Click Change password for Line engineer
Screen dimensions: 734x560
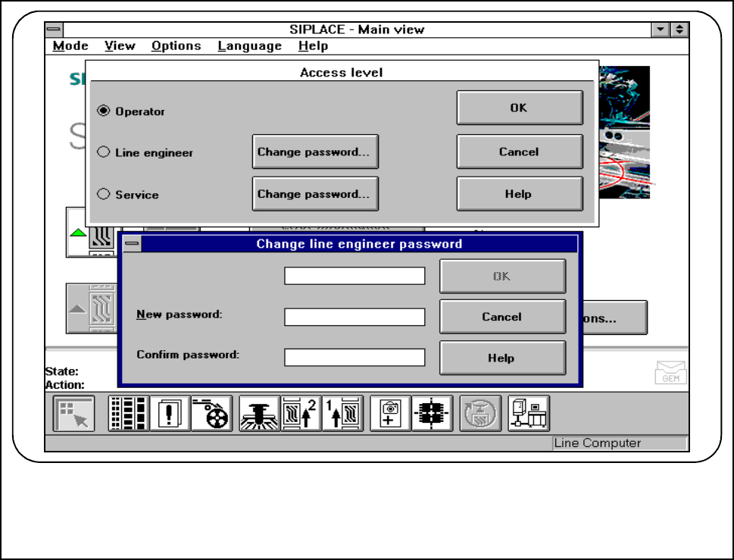point(315,152)
